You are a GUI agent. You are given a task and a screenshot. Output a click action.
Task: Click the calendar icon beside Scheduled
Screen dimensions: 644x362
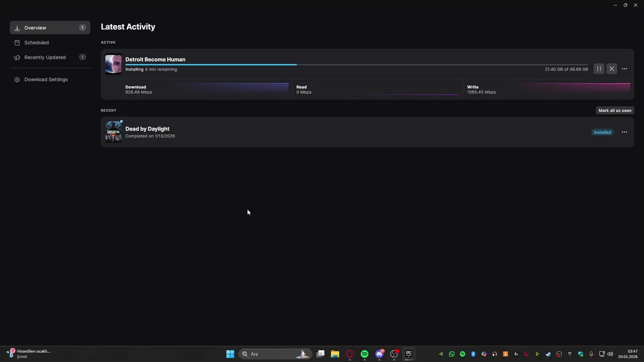[17, 43]
